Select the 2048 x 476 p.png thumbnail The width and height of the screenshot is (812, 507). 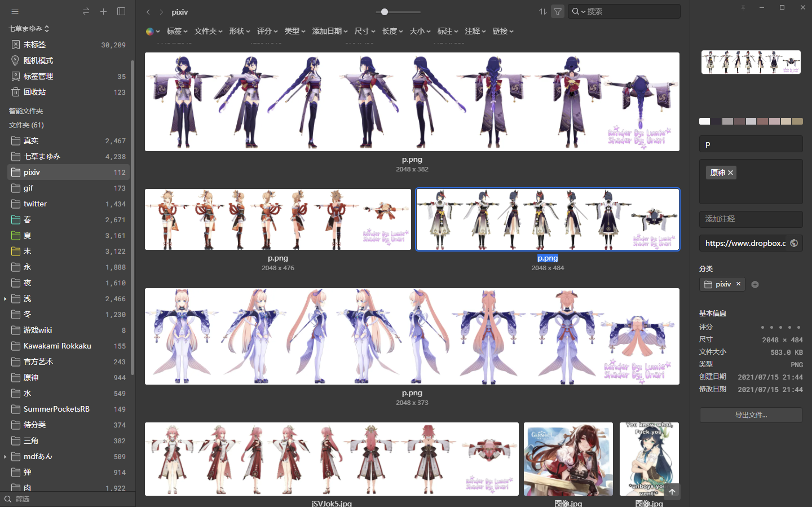point(278,219)
